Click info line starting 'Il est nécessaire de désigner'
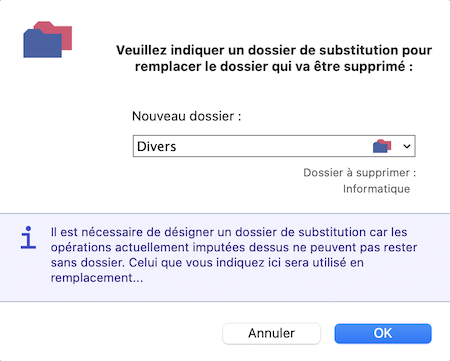This screenshot has height=361, width=450. coord(229,232)
